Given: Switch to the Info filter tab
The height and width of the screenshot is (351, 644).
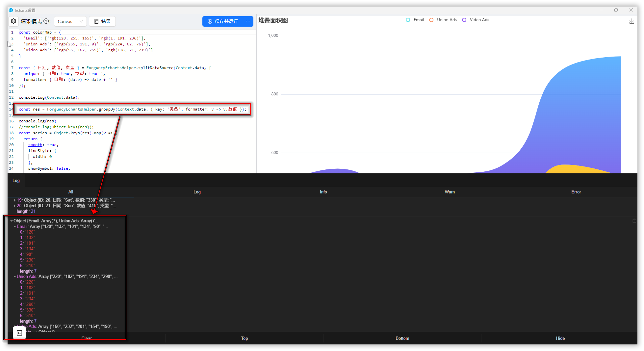Looking at the screenshot, I should [323, 192].
